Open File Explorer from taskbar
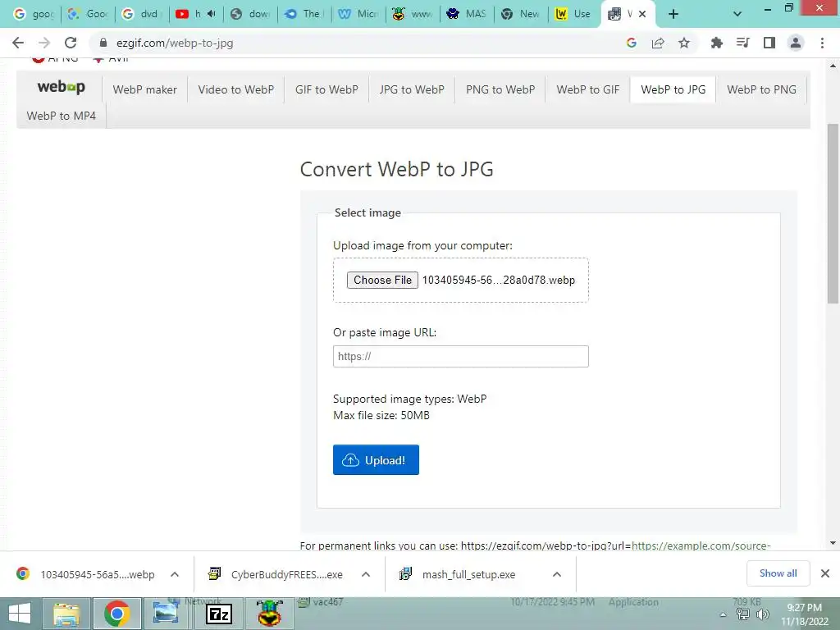The image size is (840, 630). pyautogui.click(x=66, y=614)
